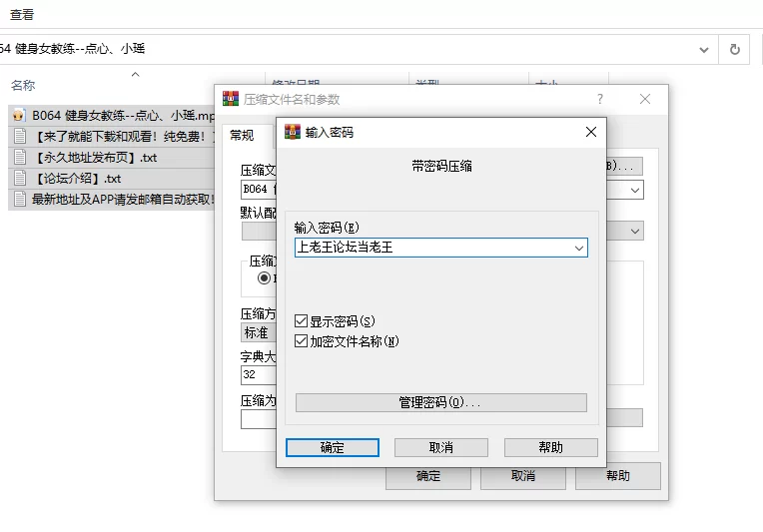The height and width of the screenshot is (532, 763).
Task: Uncheck the 显示密码 checkbox
Action: click(302, 321)
